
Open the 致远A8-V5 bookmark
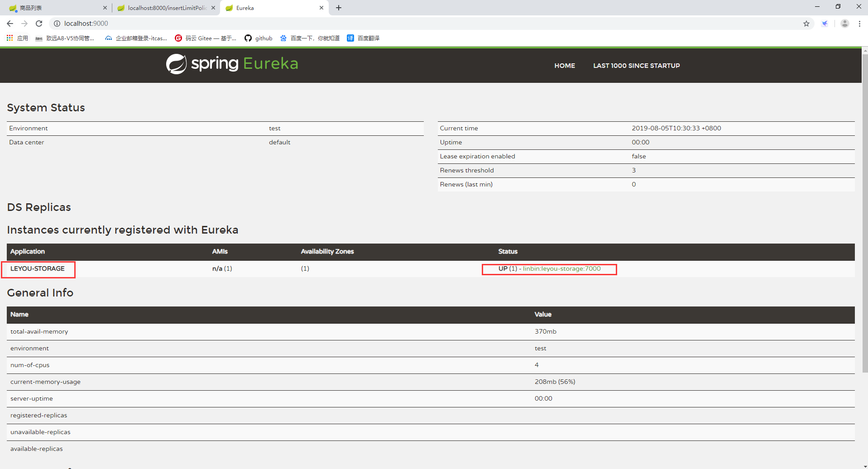(x=65, y=38)
